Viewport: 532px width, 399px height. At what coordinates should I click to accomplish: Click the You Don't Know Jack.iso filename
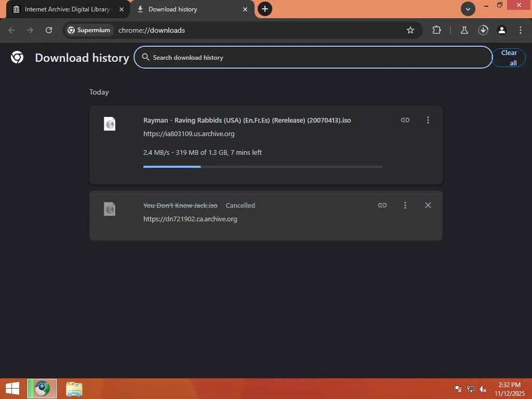click(180, 206)
